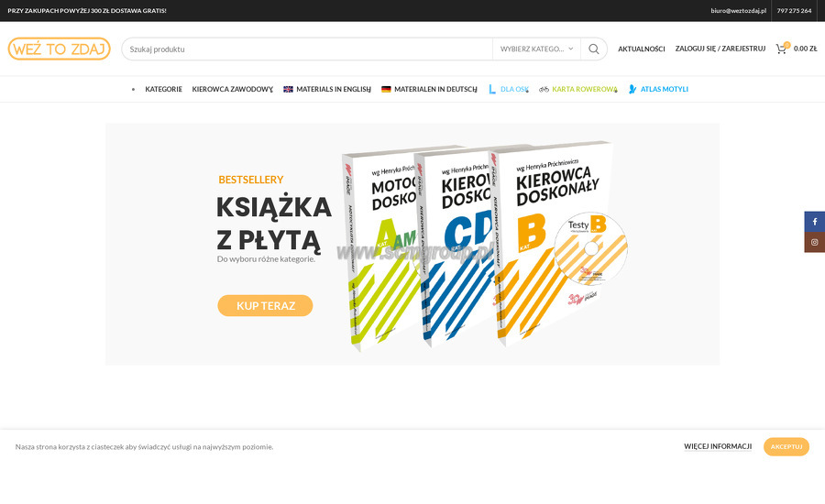This screenshot has width=825, height=504.
Task: Open the MATERIALS IN ENGLISH menu
Action: 334,90
